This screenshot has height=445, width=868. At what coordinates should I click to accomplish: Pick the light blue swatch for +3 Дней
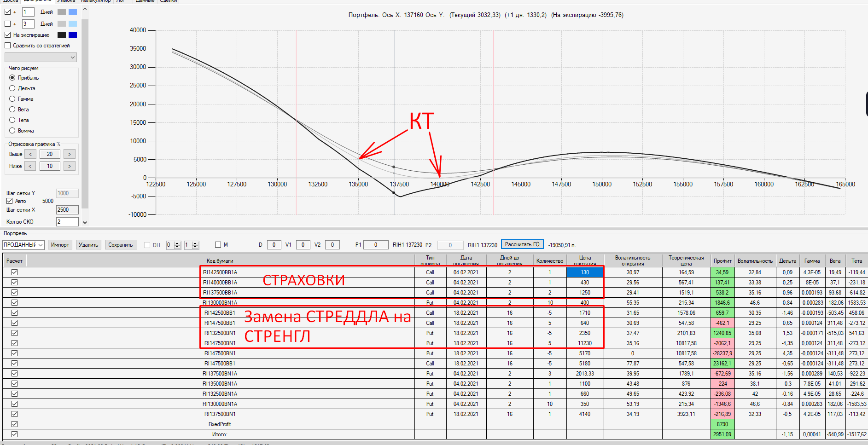pyautogui.click(x=73, y=24)
